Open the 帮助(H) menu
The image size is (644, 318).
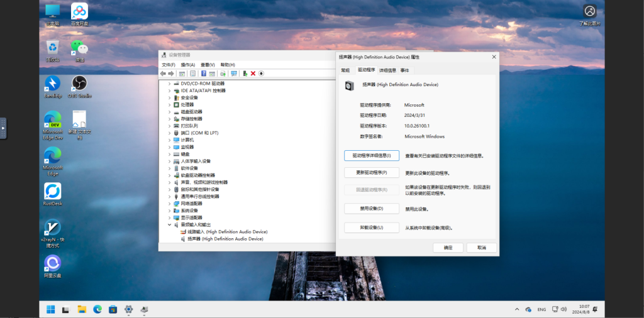pyautogui.click(x=228, y=65)
